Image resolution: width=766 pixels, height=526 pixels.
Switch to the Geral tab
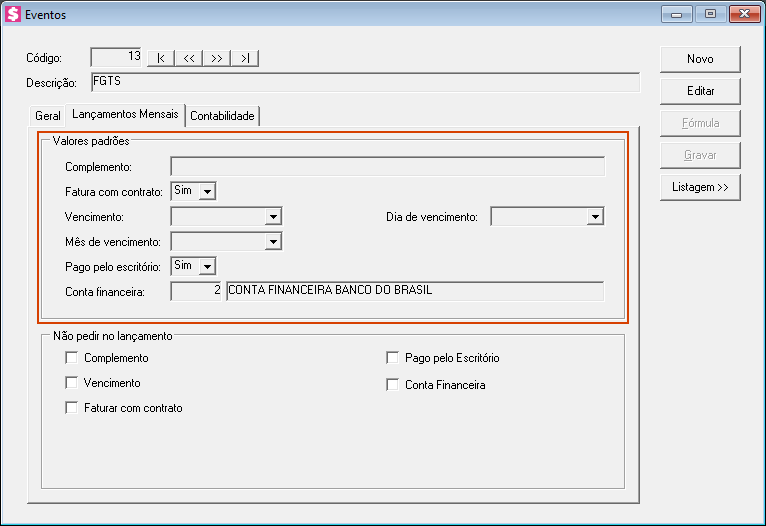[x=47, y=116]
